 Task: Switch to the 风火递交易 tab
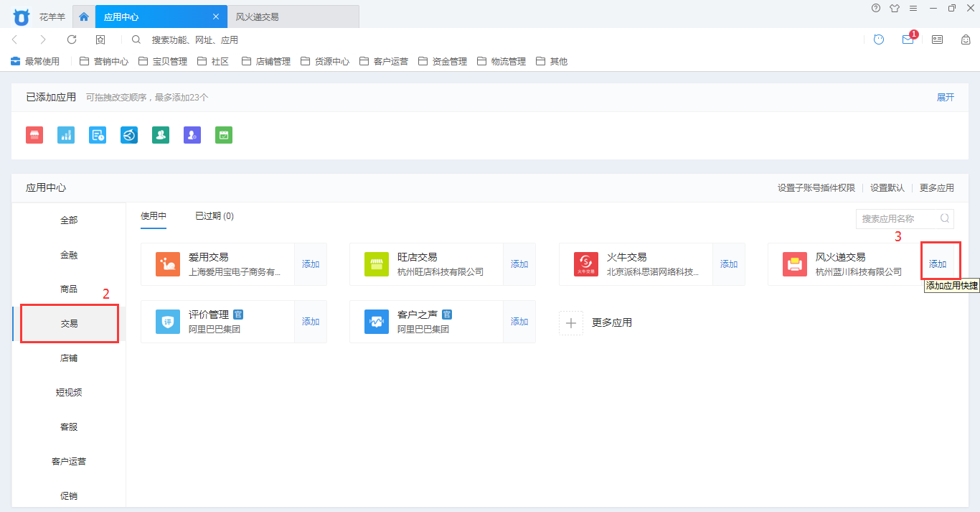[x=293, y=17]
